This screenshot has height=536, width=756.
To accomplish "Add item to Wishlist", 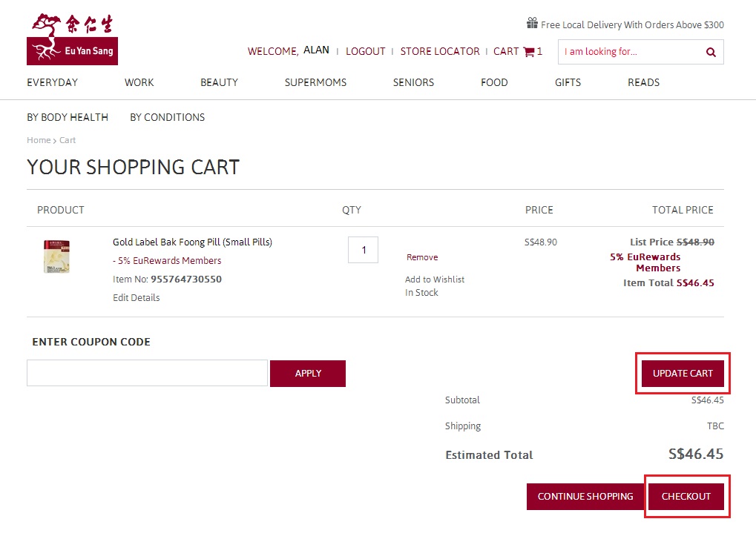I will click(x=435, y=279).
